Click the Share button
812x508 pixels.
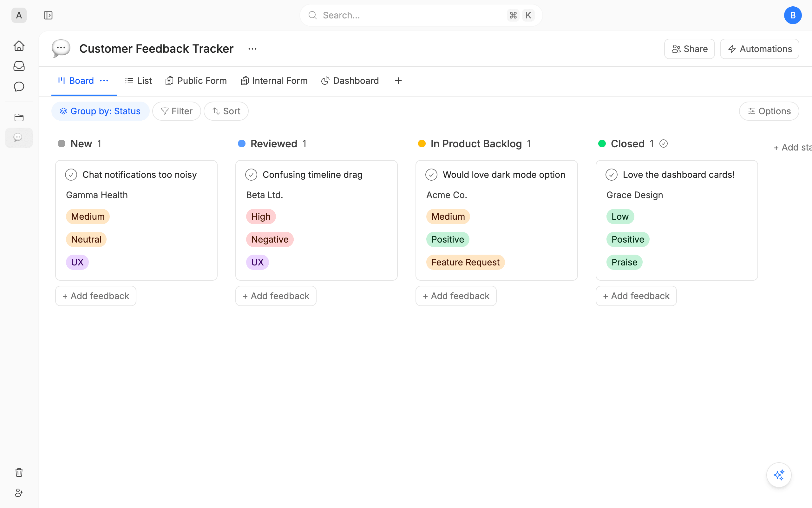tap(690, 49)
